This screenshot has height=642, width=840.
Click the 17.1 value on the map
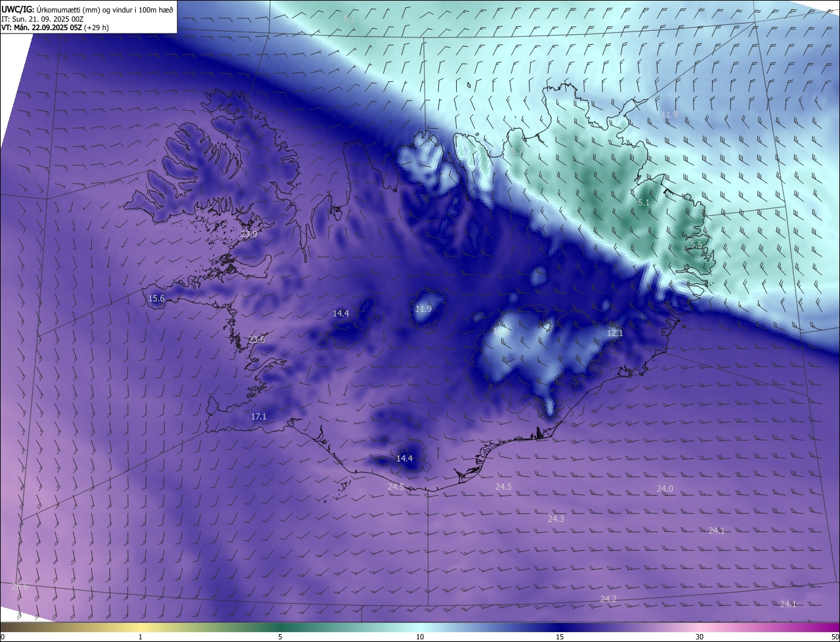[x=259, y=416]
